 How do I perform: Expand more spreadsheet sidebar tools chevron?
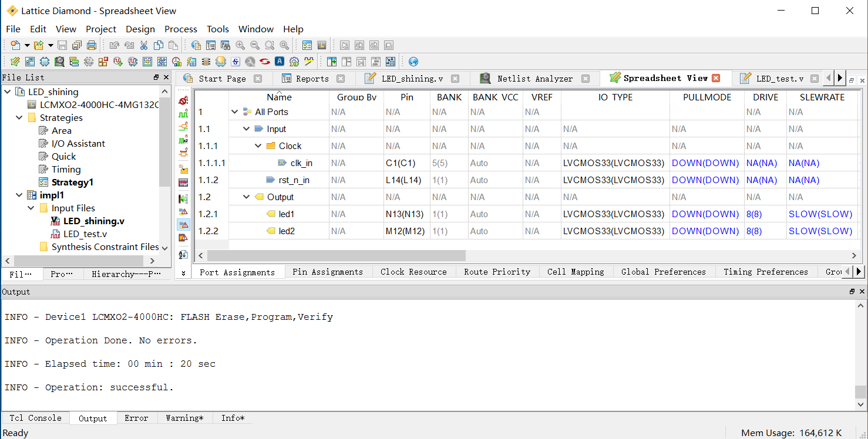point(183,273)
